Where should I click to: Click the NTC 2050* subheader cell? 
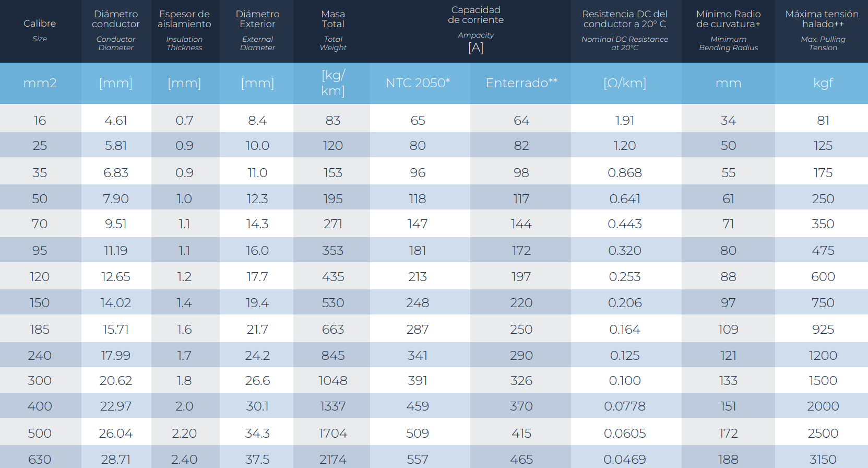coord(418,83)
